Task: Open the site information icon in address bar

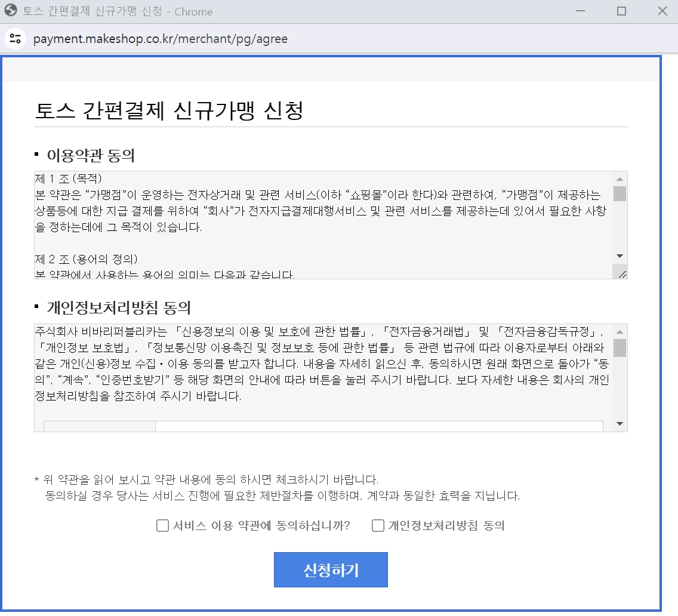Action: [15, 38]
